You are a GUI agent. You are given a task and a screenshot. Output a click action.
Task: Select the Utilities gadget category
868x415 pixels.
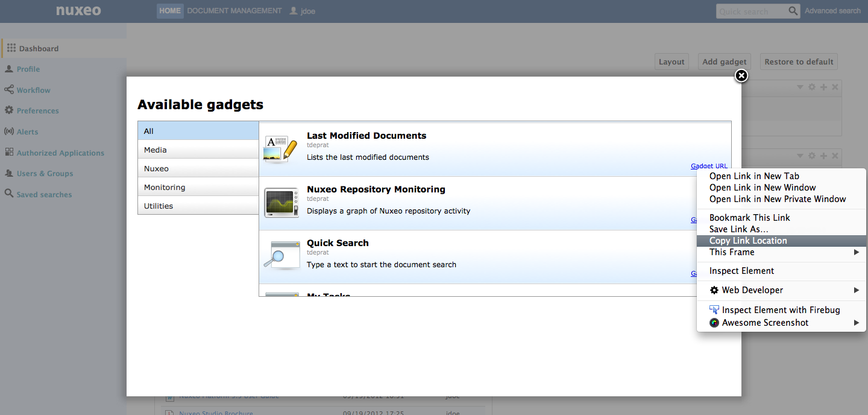click(198, 206)
